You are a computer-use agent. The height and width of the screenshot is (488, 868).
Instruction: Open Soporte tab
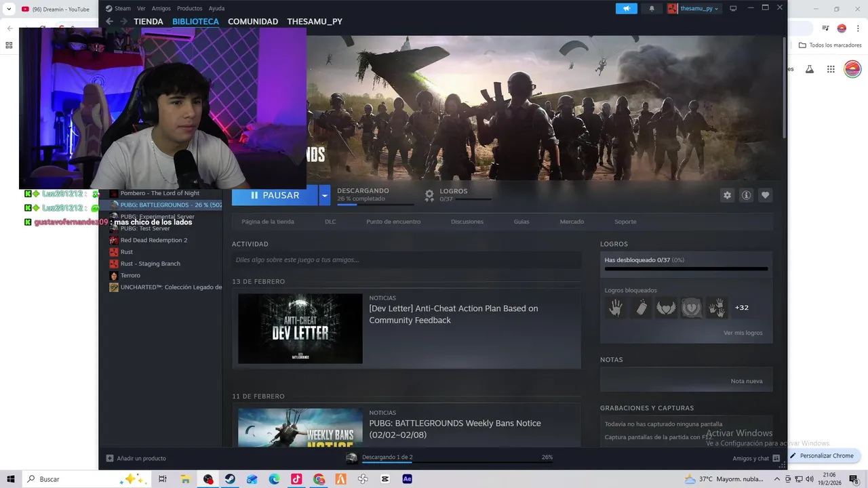pos(625,222)
